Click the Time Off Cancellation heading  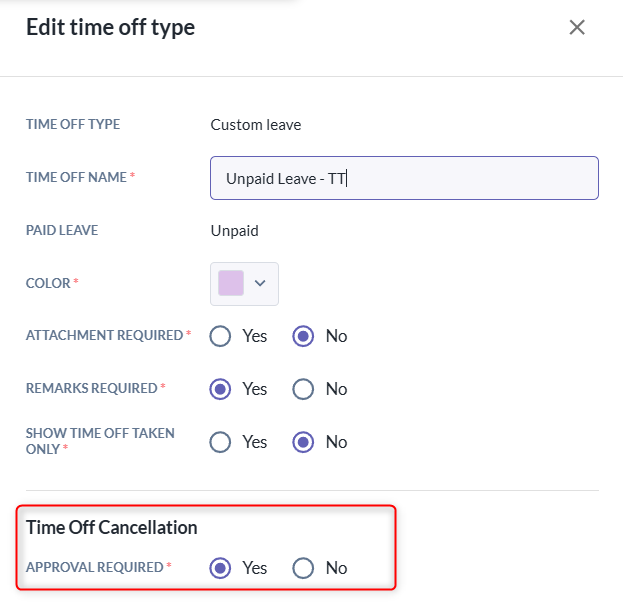coord(112,528)
